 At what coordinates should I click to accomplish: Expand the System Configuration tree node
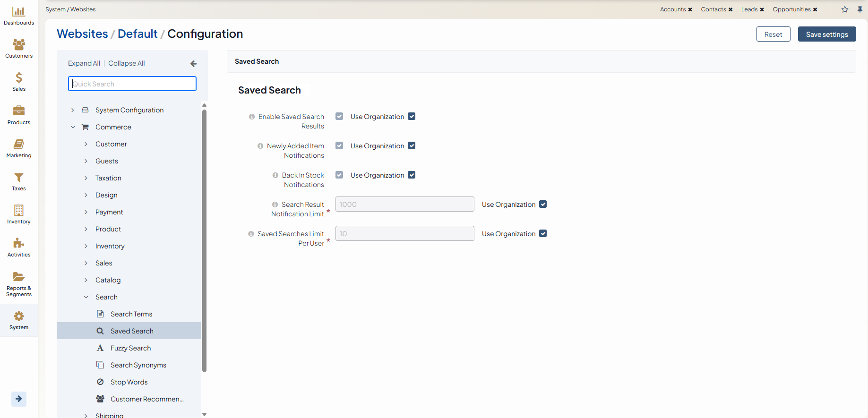point(73,110)
